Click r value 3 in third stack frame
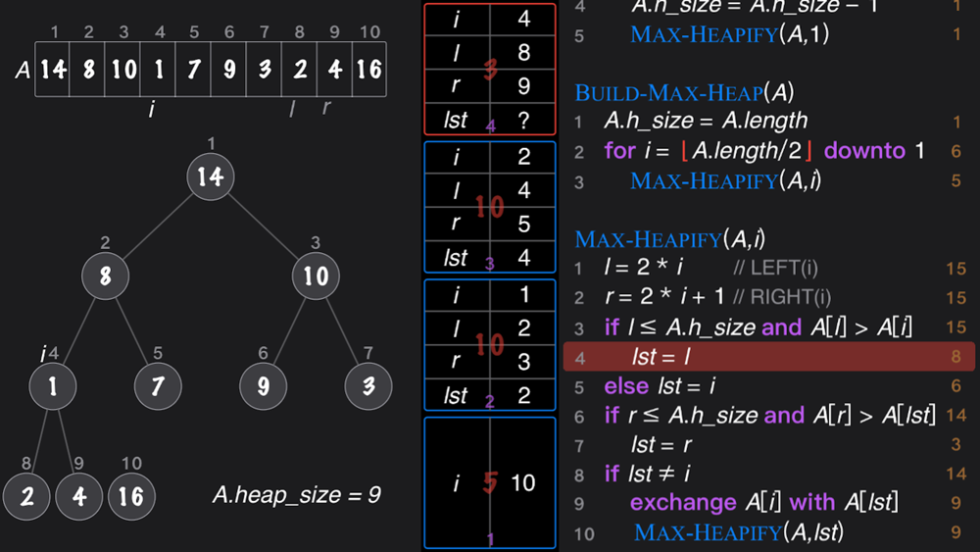The image size is (980, 552). 523,362
